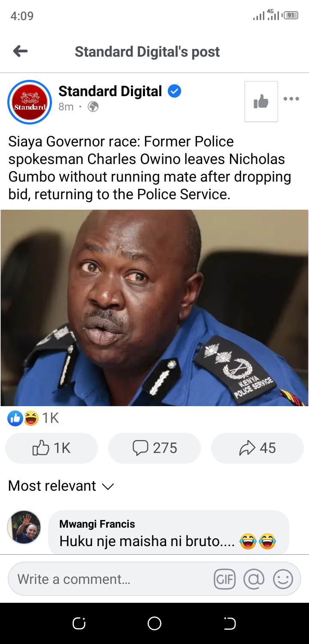Open the GIF picker in comment box

point(225,580)
